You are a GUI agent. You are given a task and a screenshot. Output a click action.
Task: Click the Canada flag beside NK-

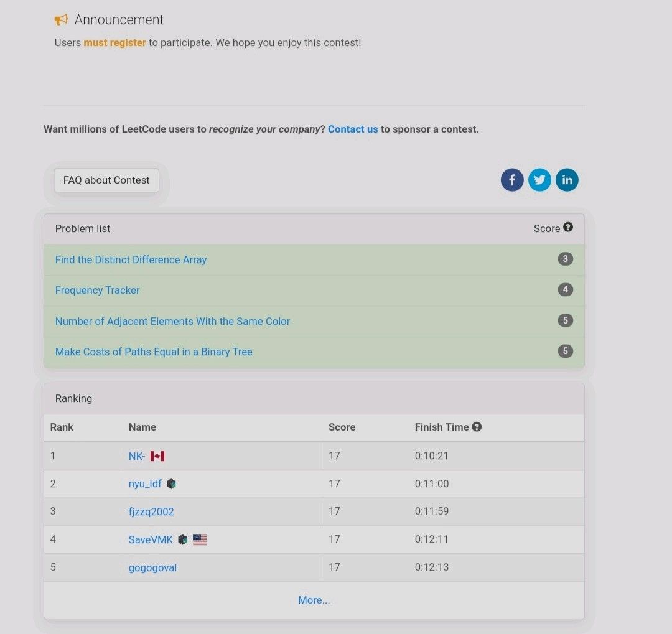(157, 456)
